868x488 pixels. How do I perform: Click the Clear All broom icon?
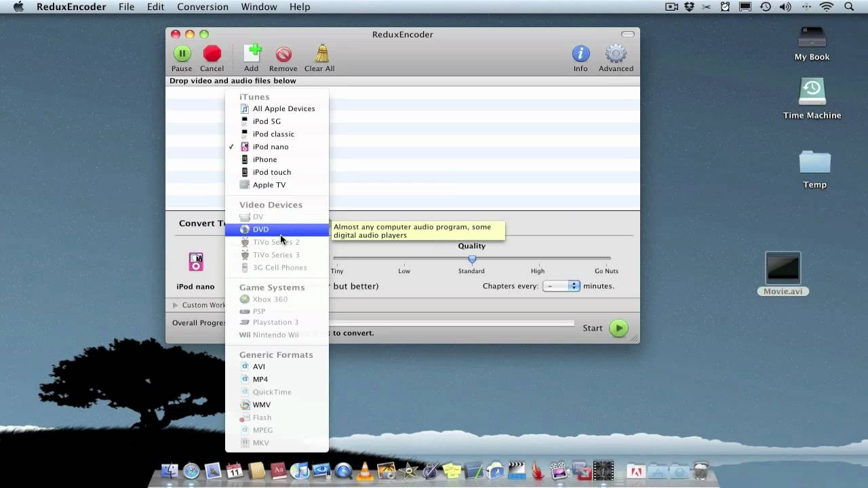click(x=321, y=54)
